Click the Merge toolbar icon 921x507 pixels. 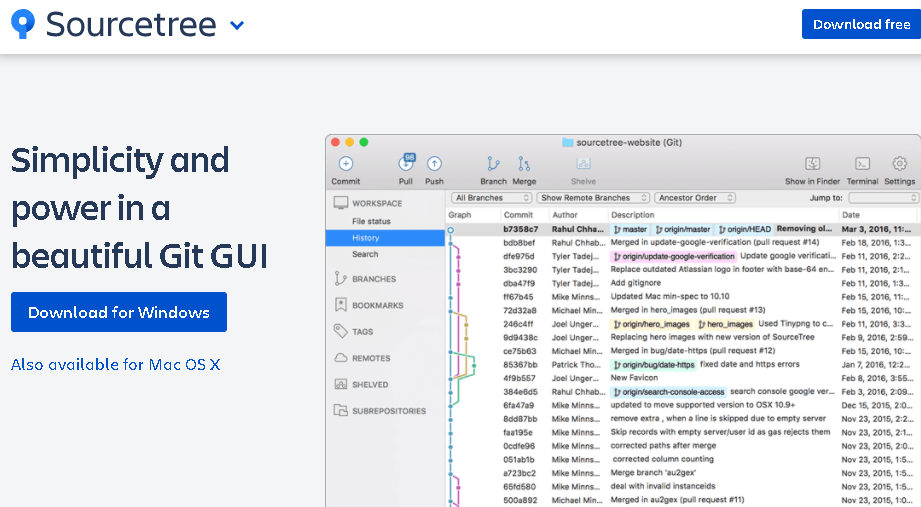coord(524,164)
